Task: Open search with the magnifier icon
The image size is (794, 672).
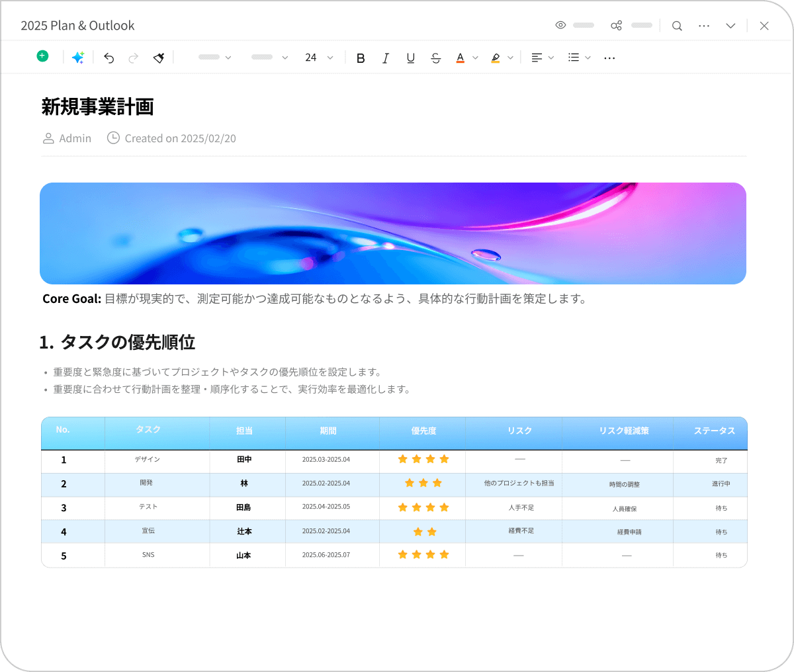Action: (x=677, y=26)
